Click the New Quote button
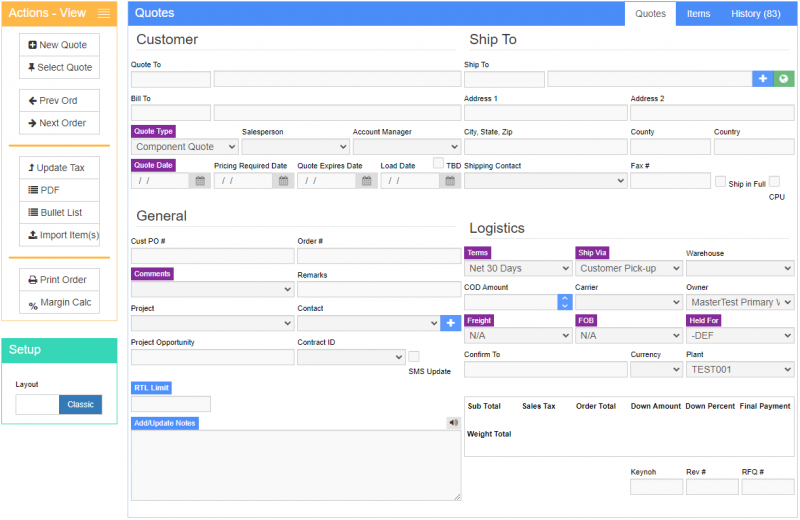The image size is (800, 520). point(59,45)
